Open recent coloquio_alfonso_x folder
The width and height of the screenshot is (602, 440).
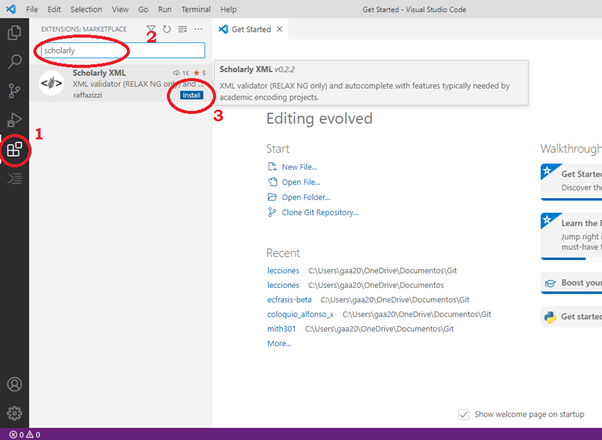pyautogui.click(x=300, y=314)
